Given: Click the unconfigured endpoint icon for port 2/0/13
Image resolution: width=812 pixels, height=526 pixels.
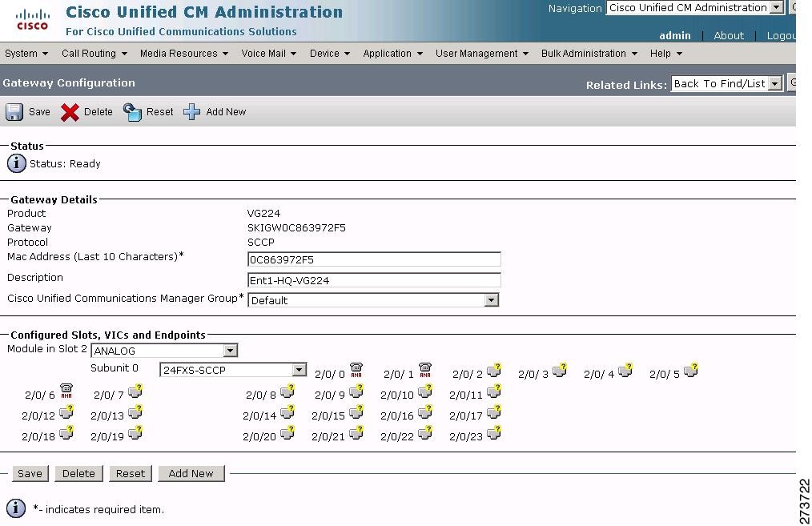Looking at the screenshot, I should pos(135,412).
